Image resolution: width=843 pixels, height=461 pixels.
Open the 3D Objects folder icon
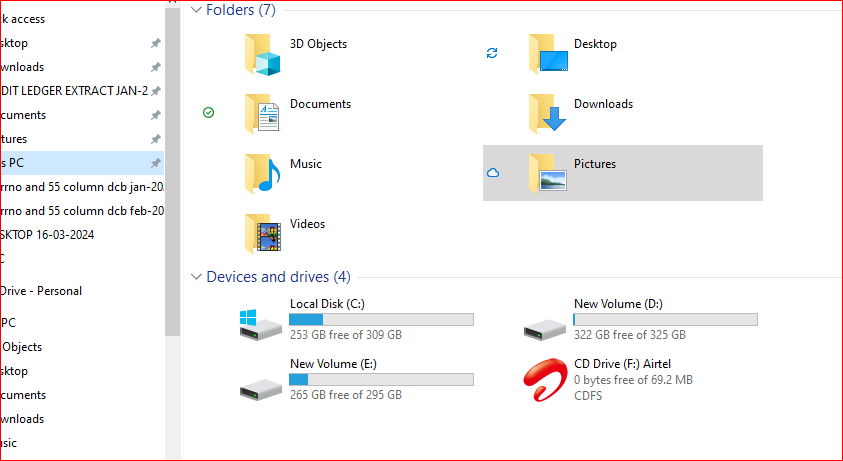[263, 54]
